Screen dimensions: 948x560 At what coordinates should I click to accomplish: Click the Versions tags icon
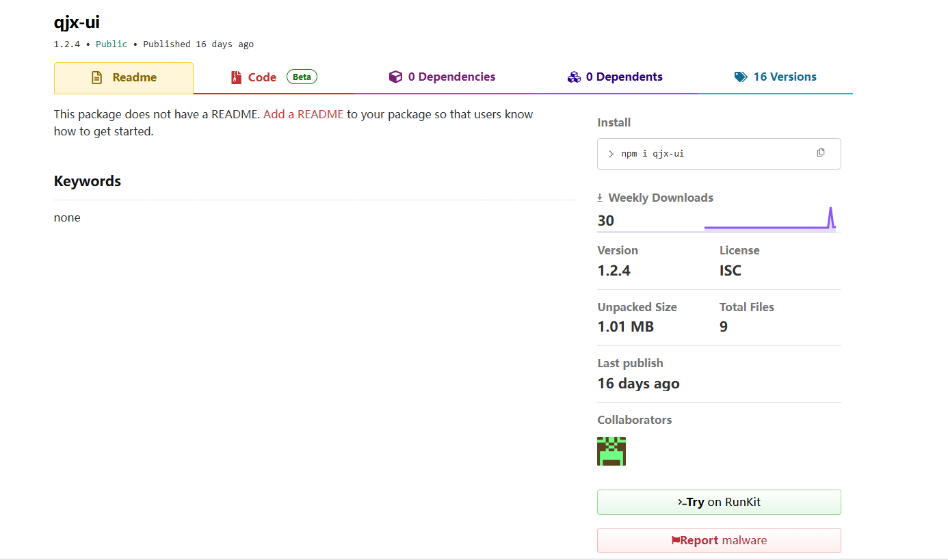coord(741,77)
